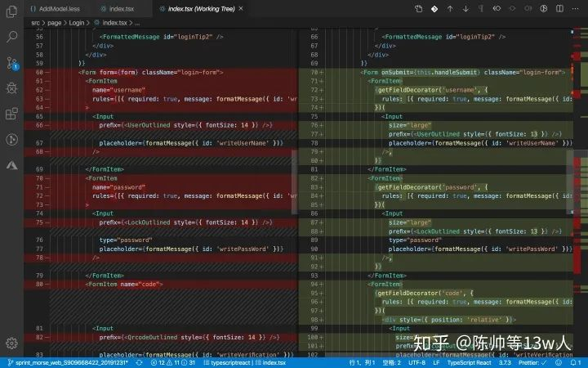Click the page breadcrumb
The width and height of the screenshot is (588, 368).
pos(55,23)
